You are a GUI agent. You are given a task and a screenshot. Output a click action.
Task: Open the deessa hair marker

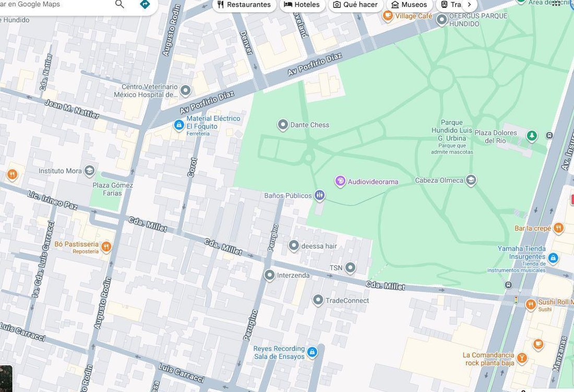pos(294,246)
